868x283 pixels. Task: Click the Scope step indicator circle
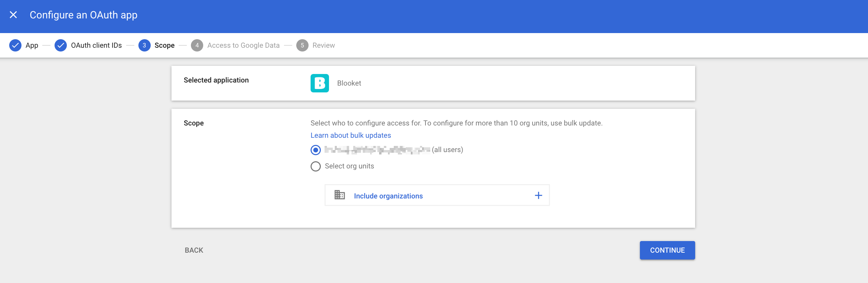click(144, 45)
